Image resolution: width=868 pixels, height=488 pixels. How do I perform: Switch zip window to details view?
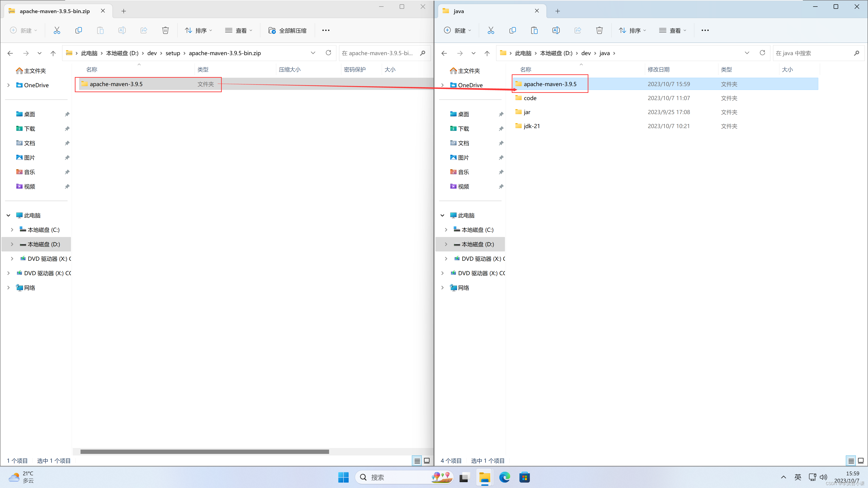point(417,461)
